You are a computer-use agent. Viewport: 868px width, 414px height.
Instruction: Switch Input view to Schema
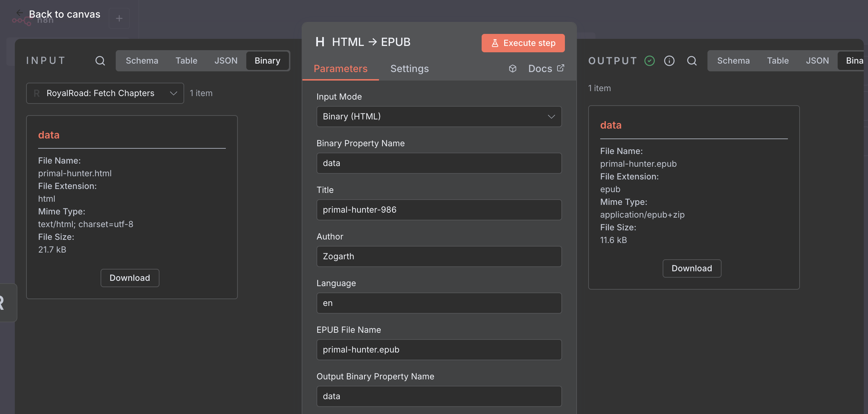(142, 61)
